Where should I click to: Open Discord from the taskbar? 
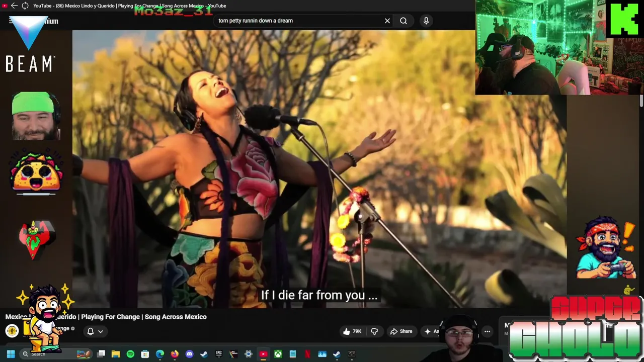coord(189,354)
